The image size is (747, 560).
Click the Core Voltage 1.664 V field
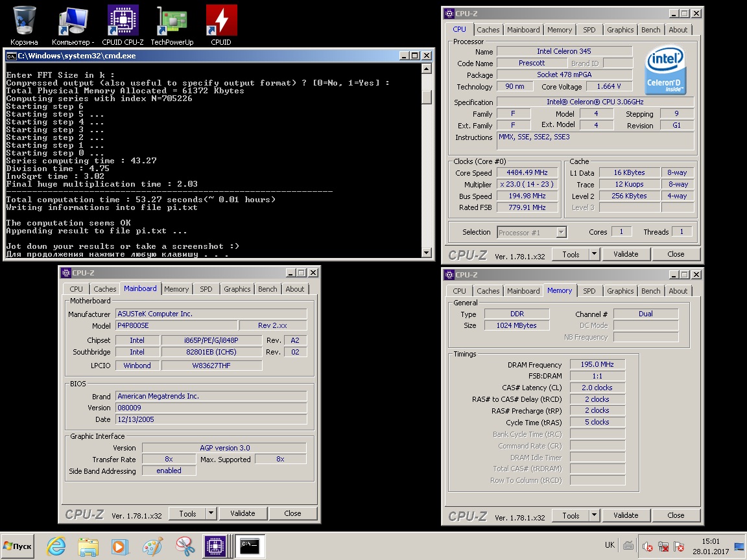[610, 86]
